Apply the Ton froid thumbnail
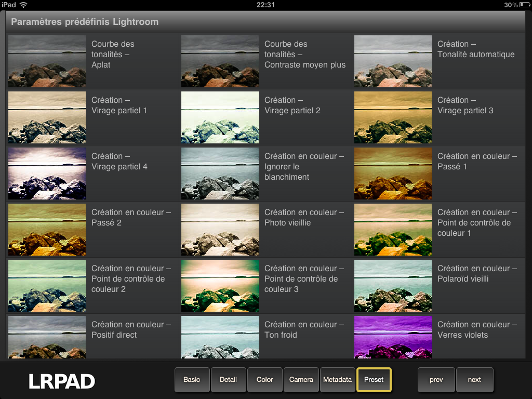532x399 pixels. click(220, 337)
